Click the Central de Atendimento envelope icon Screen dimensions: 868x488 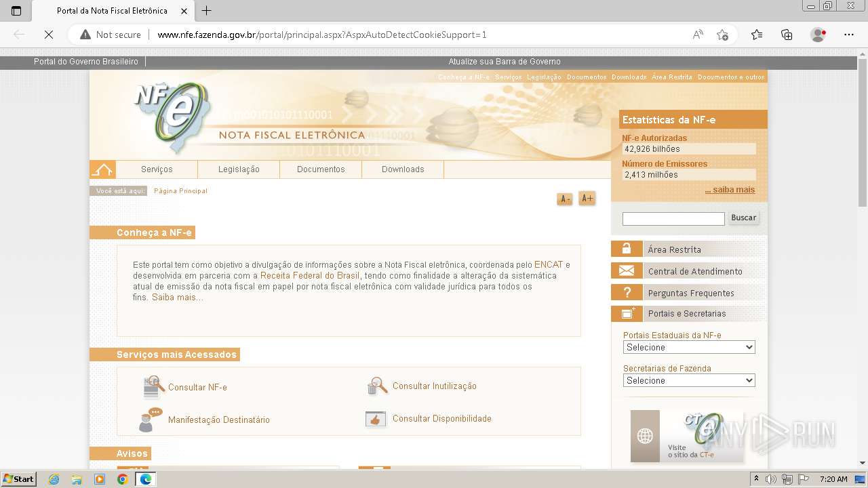[627, 270]
